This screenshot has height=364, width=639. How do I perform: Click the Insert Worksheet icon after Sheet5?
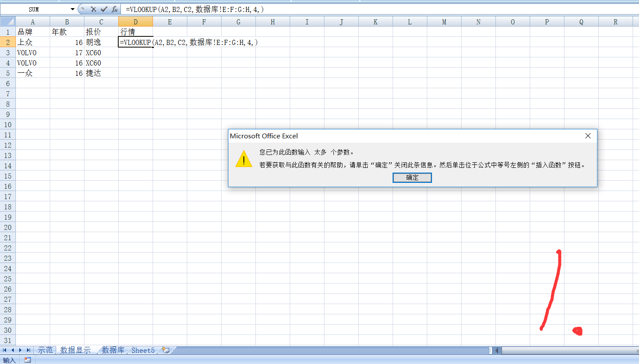[165, 350]
